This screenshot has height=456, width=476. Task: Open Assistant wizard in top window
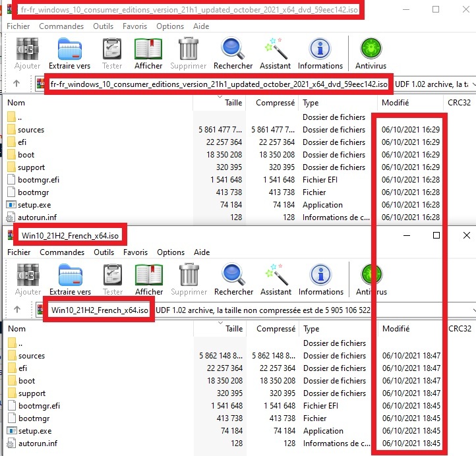pyautogui.click(x=275, y=53)
